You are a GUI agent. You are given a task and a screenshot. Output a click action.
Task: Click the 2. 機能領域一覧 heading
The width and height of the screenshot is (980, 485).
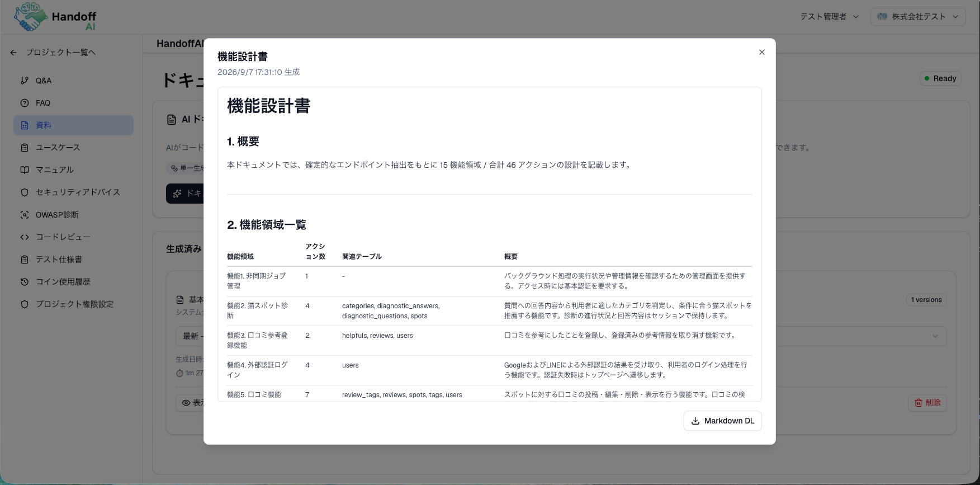click(267, 225)
